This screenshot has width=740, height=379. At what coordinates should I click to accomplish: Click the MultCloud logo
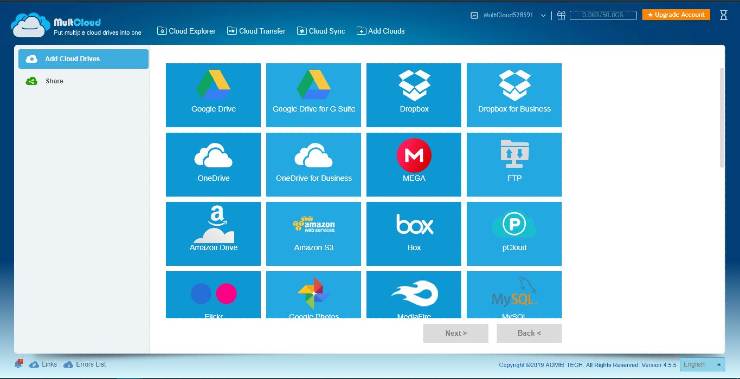[76, 25]
